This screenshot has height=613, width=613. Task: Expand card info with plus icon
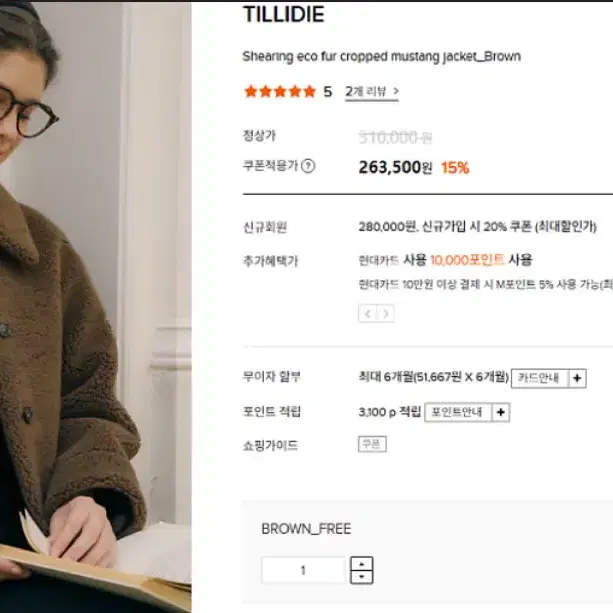(x=577, y=378)
